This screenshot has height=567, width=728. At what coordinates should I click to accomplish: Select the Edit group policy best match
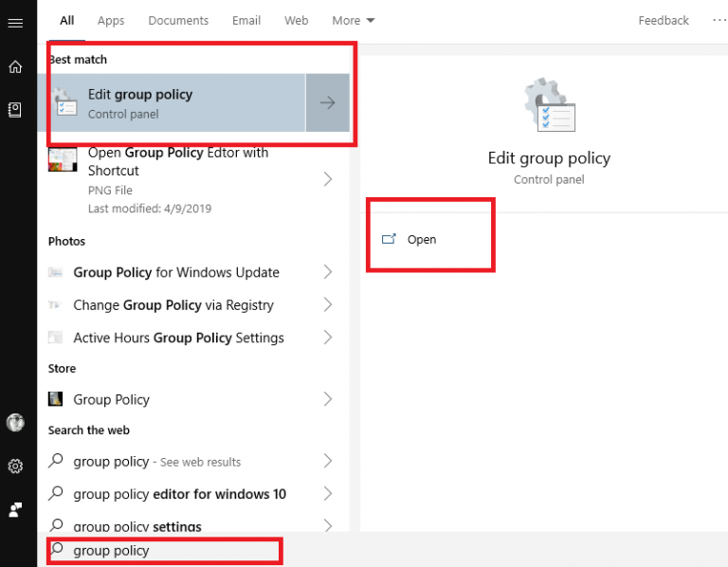click(x=172, y=102)
